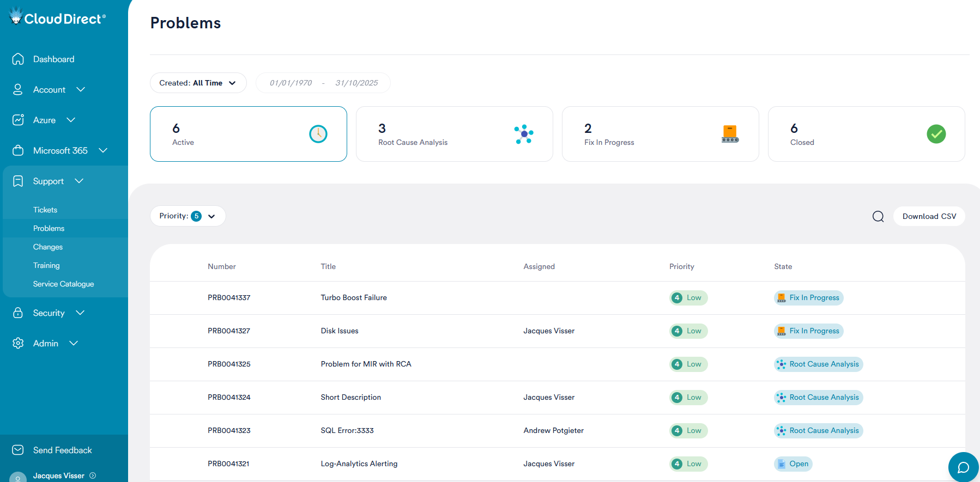This screenshot has height=482, width=980.
Task: Open the Priority filter dropdown
Action: (x=187, y=216)
